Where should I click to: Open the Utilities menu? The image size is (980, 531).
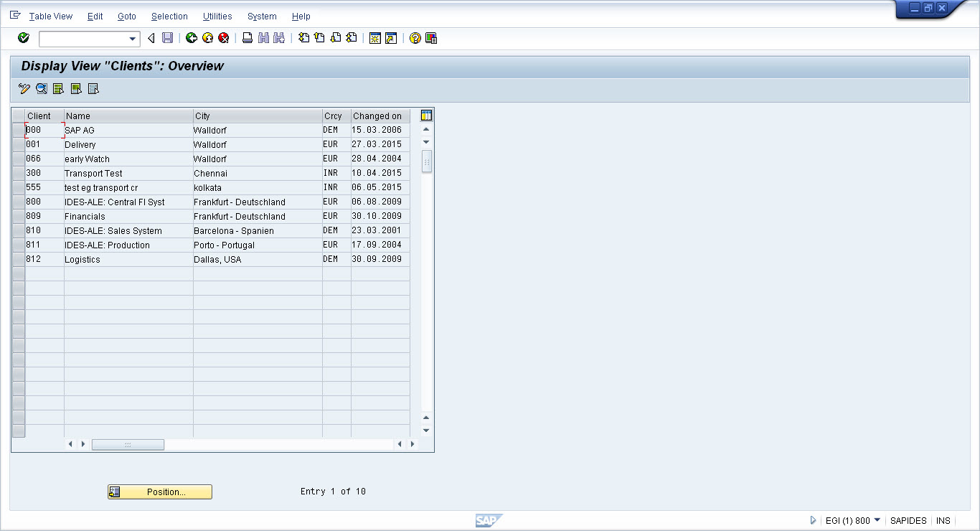[x=217, y=16]
